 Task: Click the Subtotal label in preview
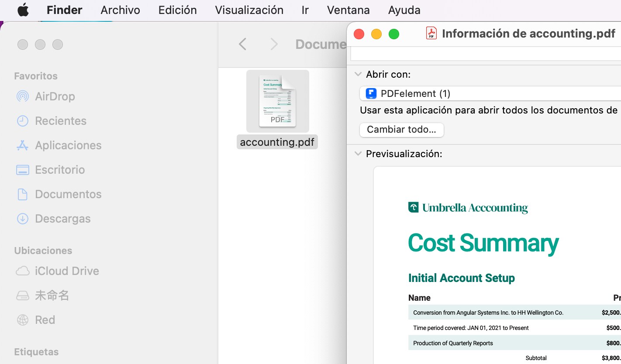point(536,358)
